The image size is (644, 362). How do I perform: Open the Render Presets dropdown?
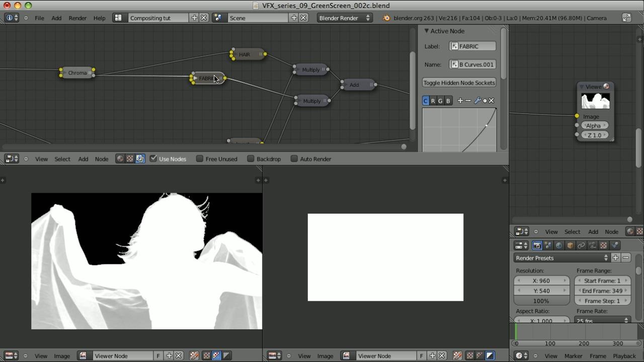[x=561, y=258]
